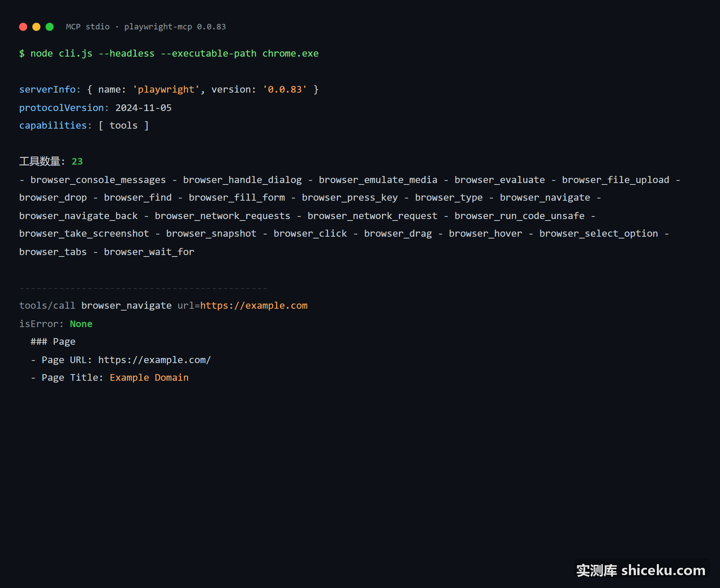
Task: Click 'browser_press_key' in the tool list
Action: pos(350,198)
